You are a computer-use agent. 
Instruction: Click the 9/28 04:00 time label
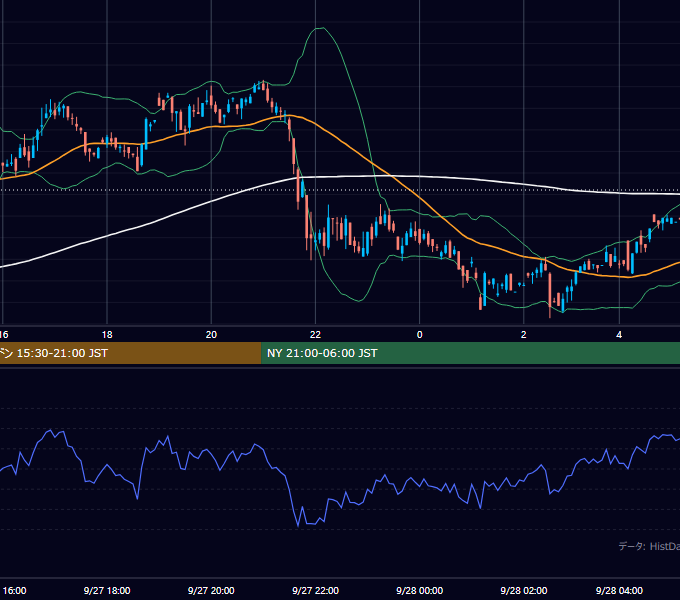tap(619, 590)
